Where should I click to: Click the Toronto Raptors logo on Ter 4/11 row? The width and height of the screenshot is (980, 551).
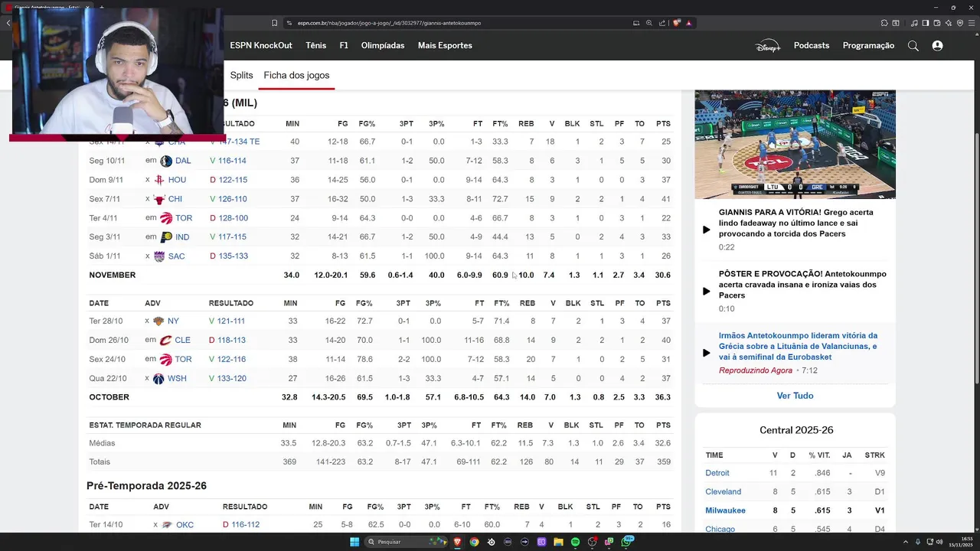[x=166, y=218]
